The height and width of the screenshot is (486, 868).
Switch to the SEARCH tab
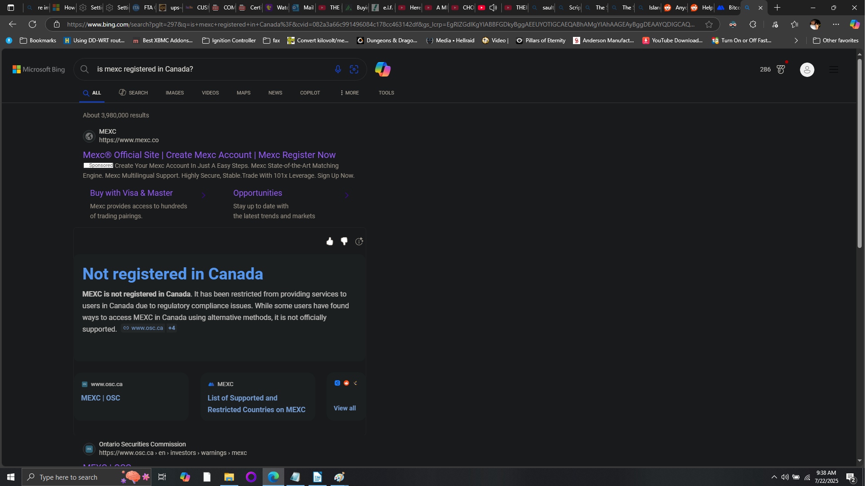tap(133, 93)
